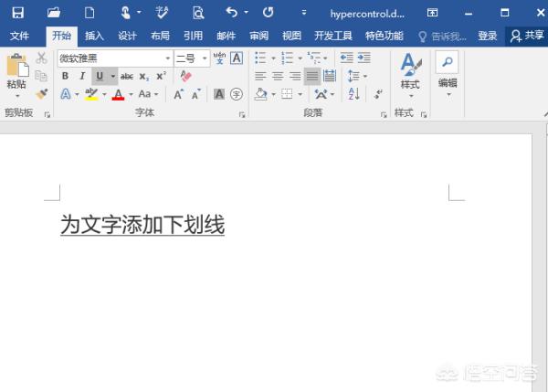Open ribbon display options button
Viewport: 548px width, 392px height.
(432, 13)
